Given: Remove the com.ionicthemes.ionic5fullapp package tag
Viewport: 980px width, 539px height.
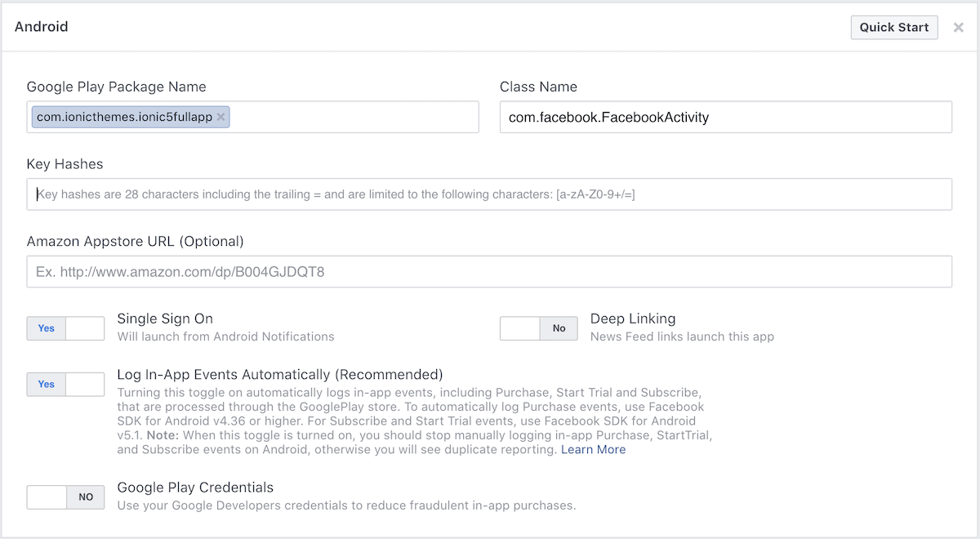Looking at the screenshot, I should point(220,117).
